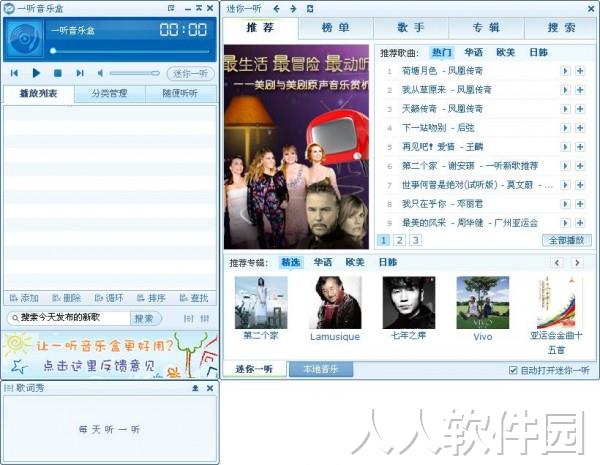Filter recommended songs by 欧美
Viewport: 600px width, 465px height.
coord(505,52)
